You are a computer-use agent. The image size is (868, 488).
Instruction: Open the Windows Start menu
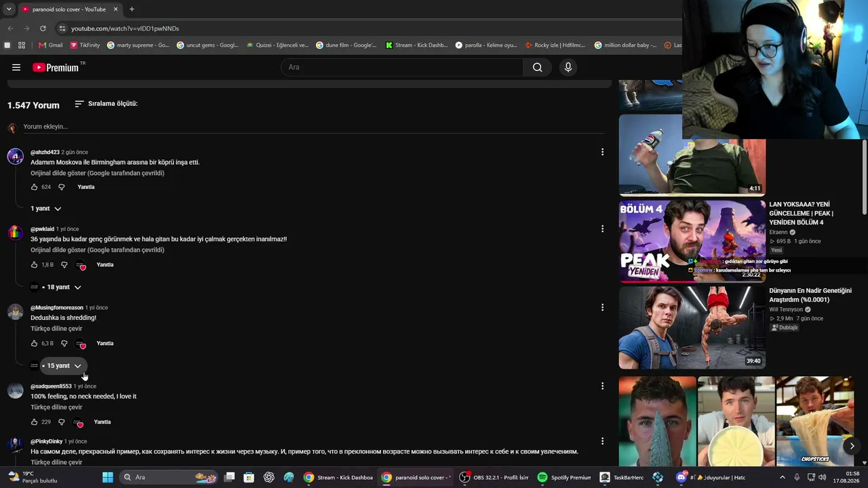pos(108,477)
